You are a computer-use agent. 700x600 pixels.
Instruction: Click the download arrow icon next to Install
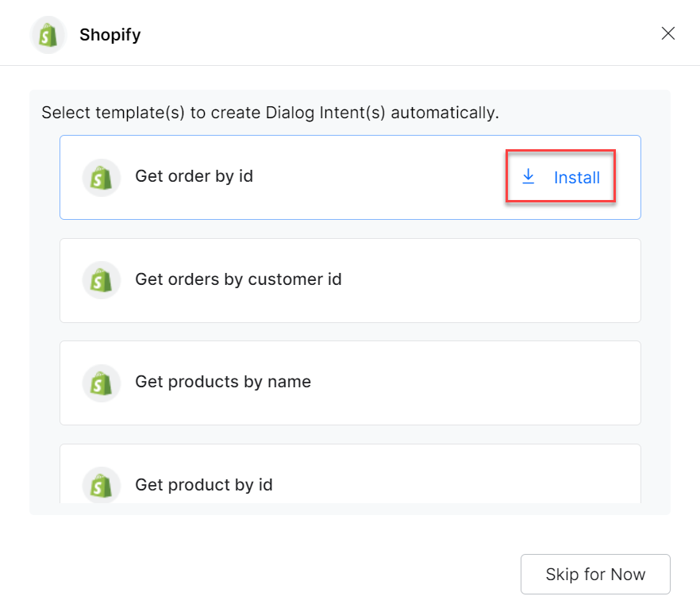click(529, 177)
